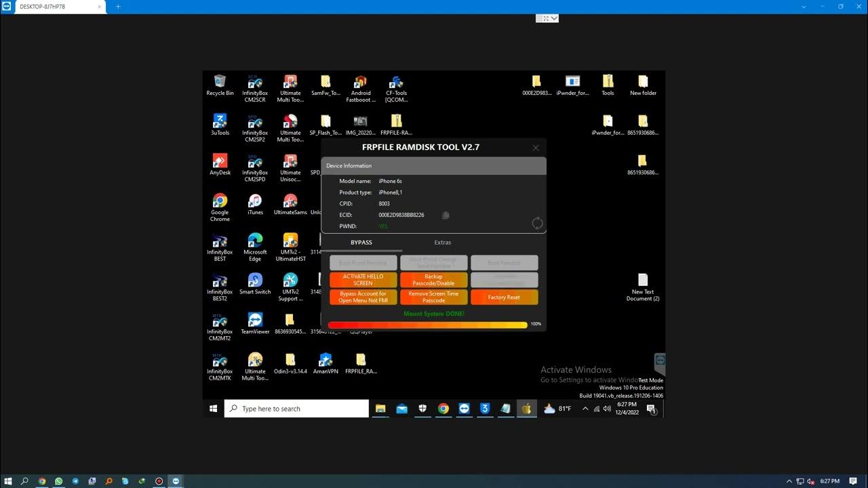Open Smart Switch desktop shortcut
Viewport: 868px width, 488px height.
[x=255, y=283]
